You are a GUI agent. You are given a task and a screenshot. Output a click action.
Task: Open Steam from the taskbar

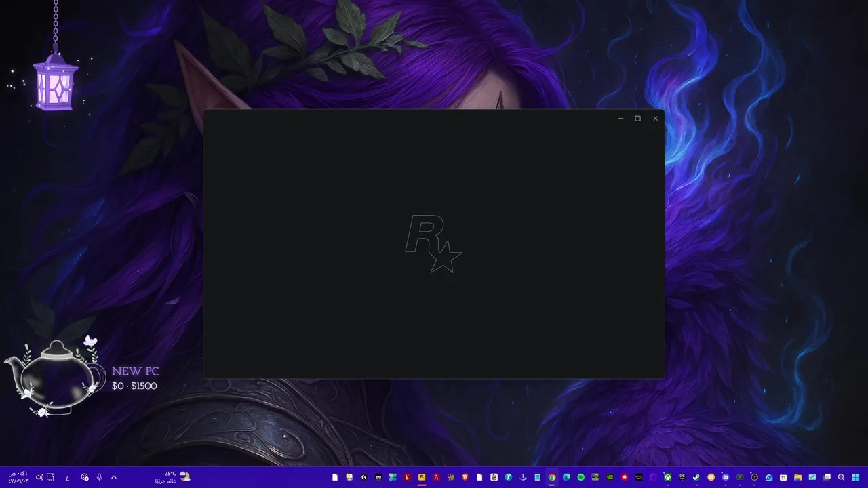pos(696,477)
